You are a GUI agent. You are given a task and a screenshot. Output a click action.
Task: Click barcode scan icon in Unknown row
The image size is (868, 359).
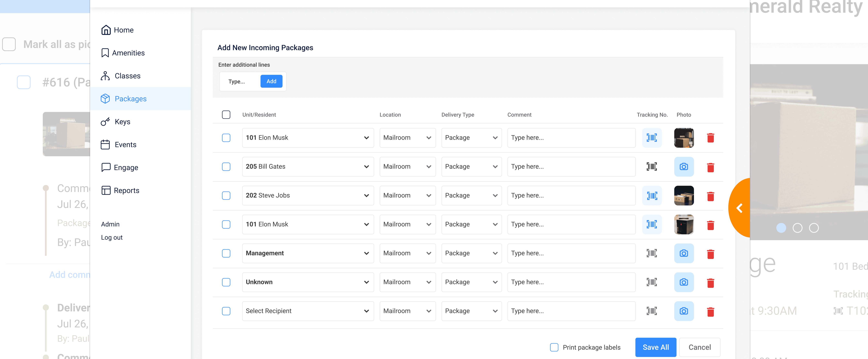[651, 282]
